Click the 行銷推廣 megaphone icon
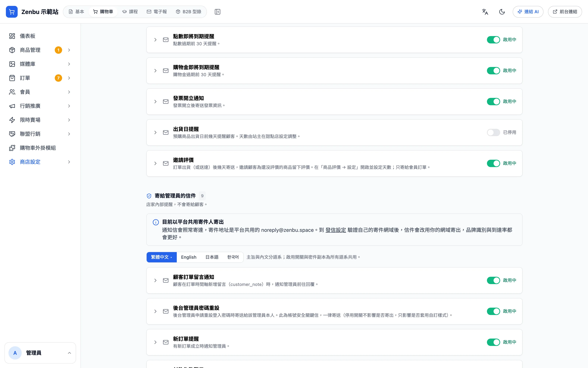The image size is (588, 368). (x=12, y=106)
